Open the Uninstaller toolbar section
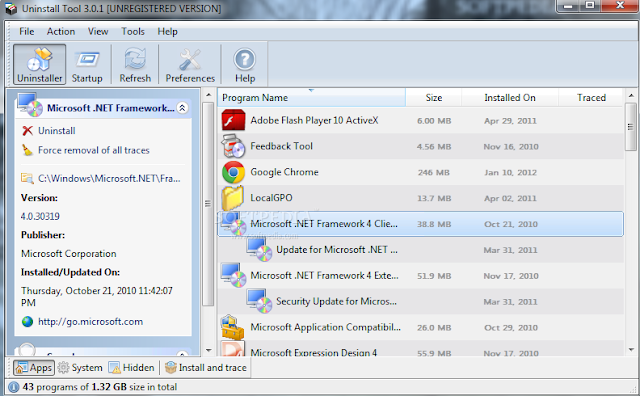640x396 pixels. tap(40, 65)
